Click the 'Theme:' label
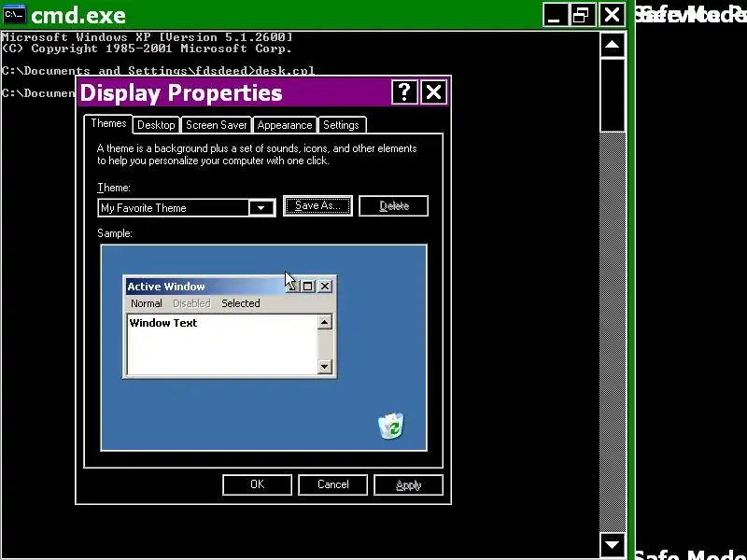The height and width of the screenshot is (560, 747). click(113, 188)
